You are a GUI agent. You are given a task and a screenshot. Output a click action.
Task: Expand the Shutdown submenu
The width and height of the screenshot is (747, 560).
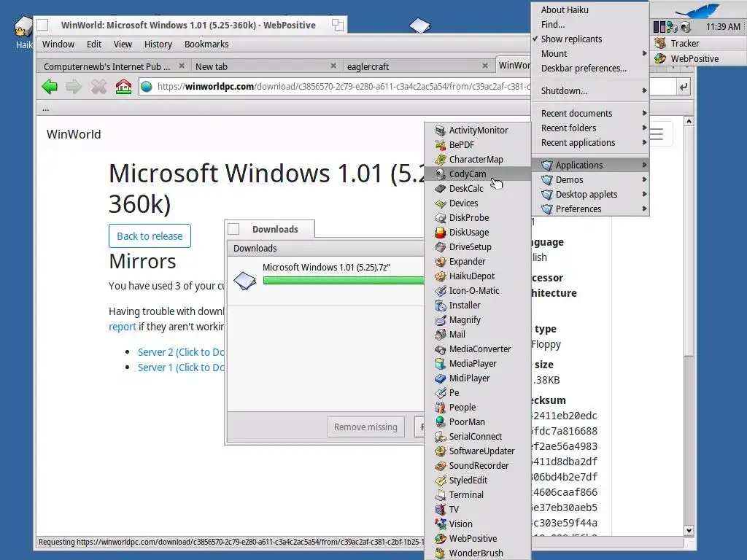pyautogui.click(x=590, y=91)
